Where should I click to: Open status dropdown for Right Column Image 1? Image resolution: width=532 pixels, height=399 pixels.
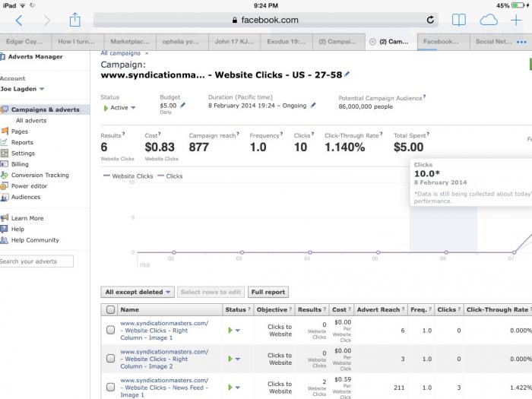[x=234, y=330]
